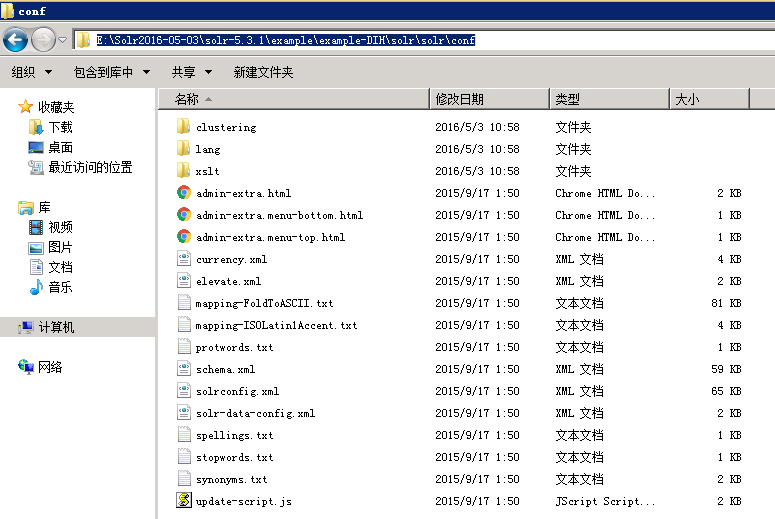Click text icon of mapping-ISOLatin1Accent.txt
Screen dimensions: 775x519
[x=184, y=325]
